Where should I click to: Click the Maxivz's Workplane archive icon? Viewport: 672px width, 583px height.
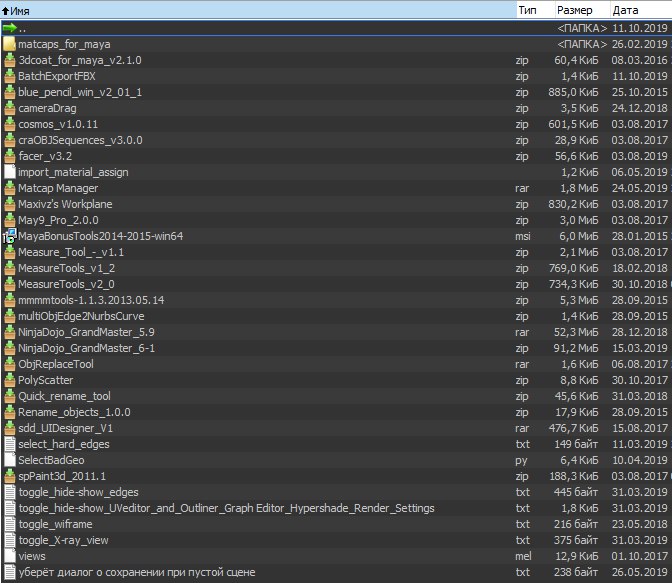(x=9, y=204)
